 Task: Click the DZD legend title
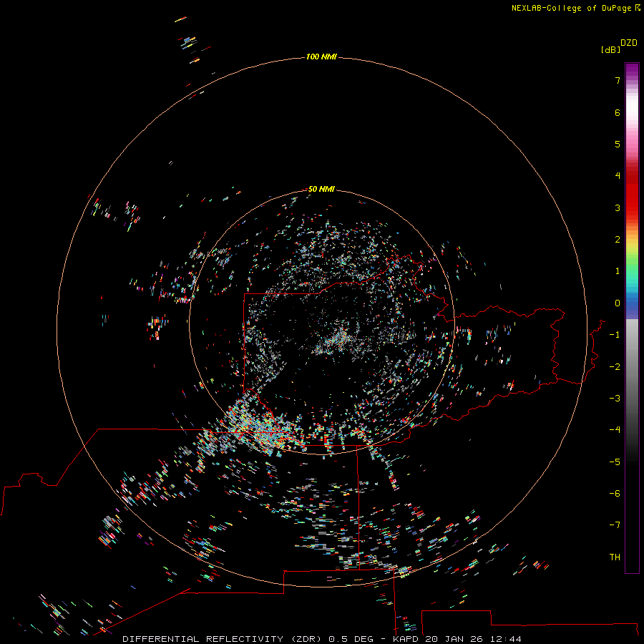[x=629, y=43]
